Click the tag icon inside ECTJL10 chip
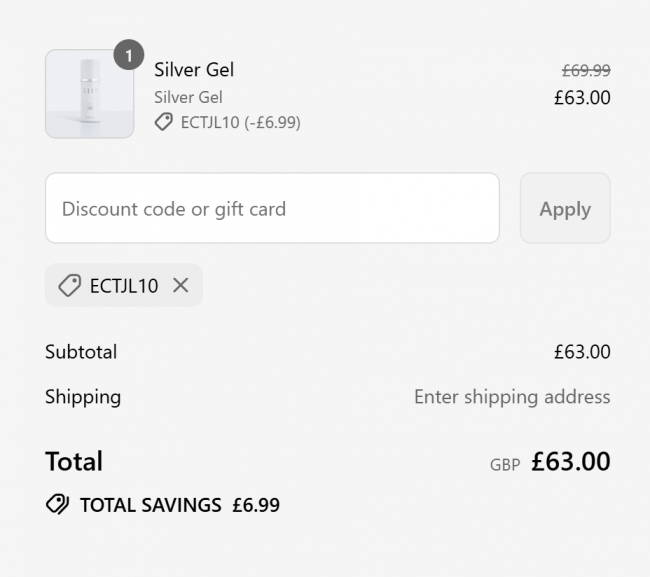The width and height of the screenshot is (650, 577). point(69,286)
